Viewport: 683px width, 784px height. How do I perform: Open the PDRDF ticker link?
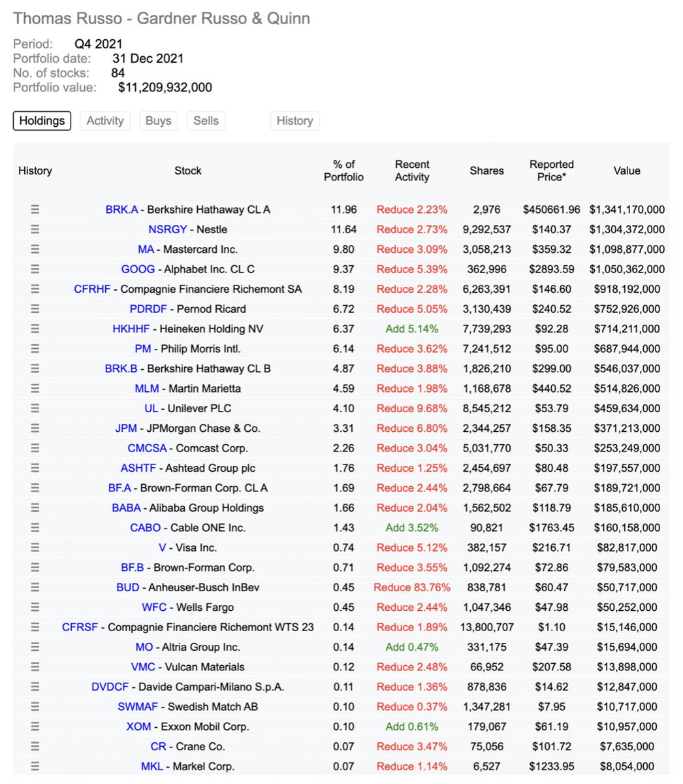148,309
